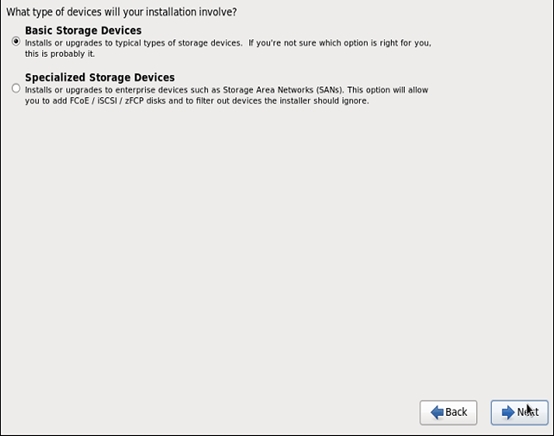This screenshot has height=436, width=554.
Task: Click the blue right arrow icon on Next
Action: click(x=508, y=412)
